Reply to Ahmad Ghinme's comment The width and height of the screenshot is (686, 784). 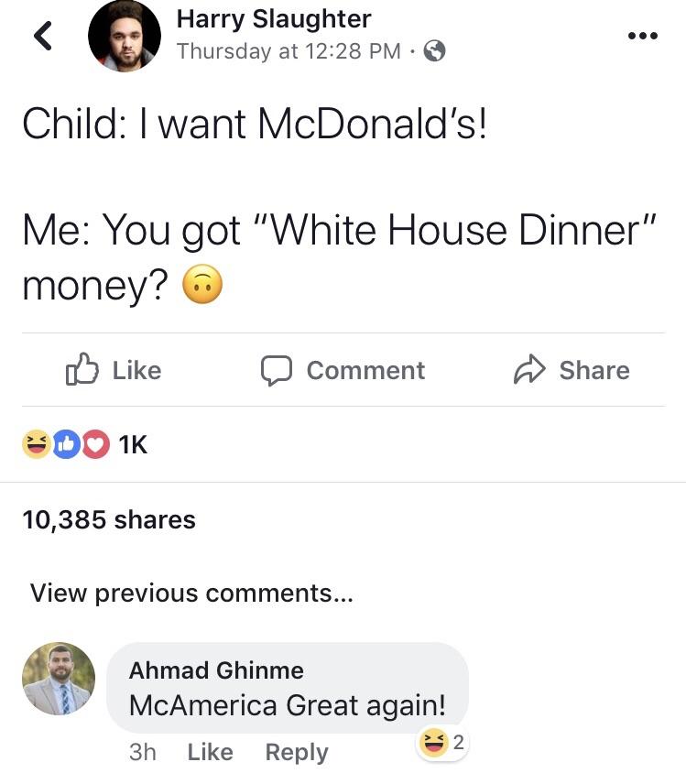tap(296, 752)
